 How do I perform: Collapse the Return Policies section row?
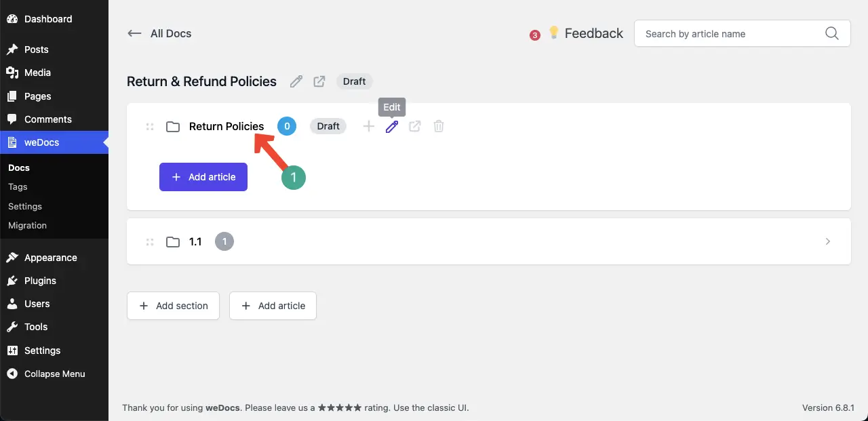(488, 126)
